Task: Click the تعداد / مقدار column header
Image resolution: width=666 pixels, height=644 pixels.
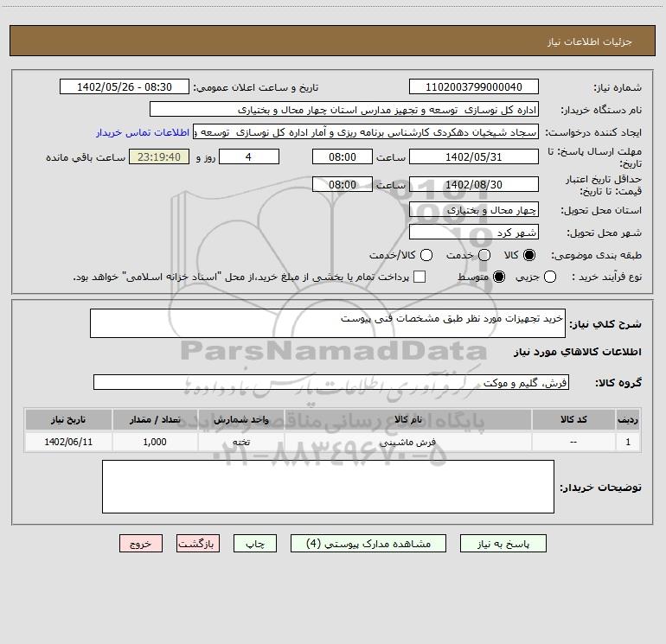Action: click(x=155, y=420)
